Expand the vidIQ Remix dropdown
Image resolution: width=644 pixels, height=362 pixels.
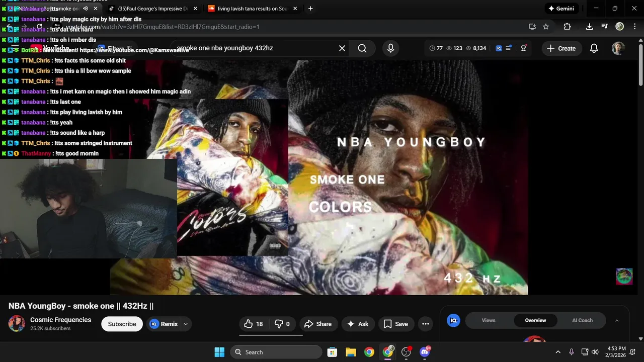pyautogui.click(x=186, y=324)
